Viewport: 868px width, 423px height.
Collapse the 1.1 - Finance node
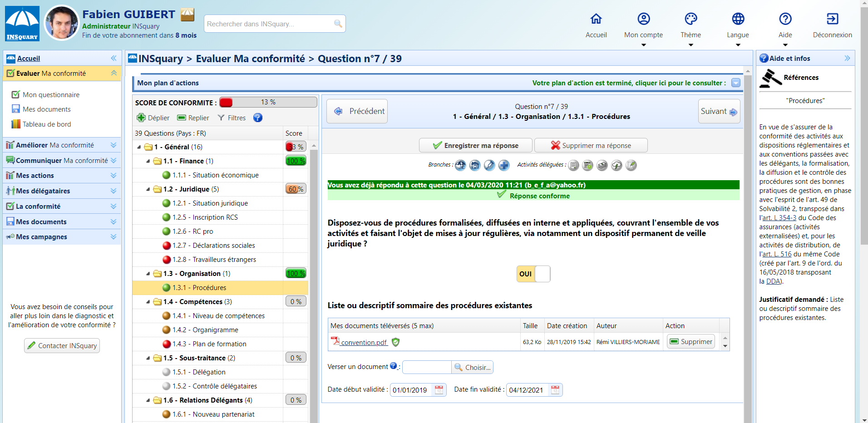tap(148, 161)
